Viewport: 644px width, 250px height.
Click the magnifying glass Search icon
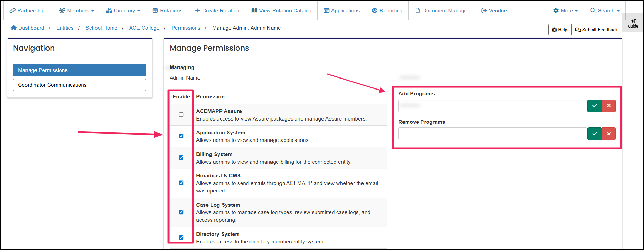pos(593,11)
